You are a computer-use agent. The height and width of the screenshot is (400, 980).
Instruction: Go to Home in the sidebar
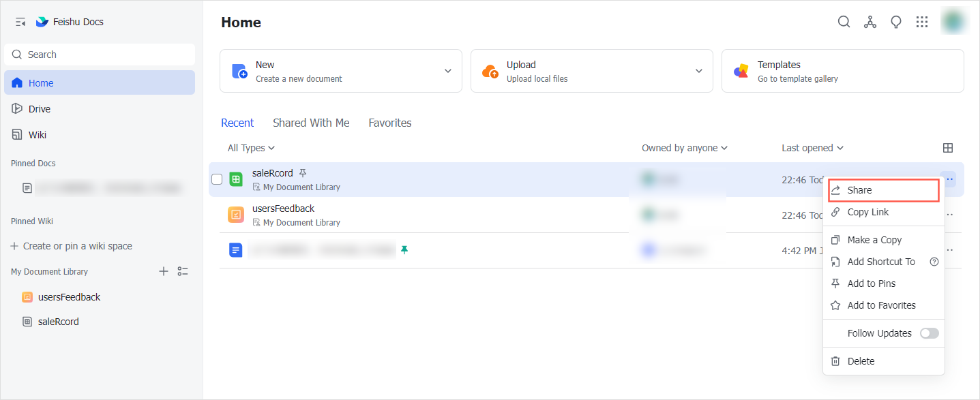[100, 82]
